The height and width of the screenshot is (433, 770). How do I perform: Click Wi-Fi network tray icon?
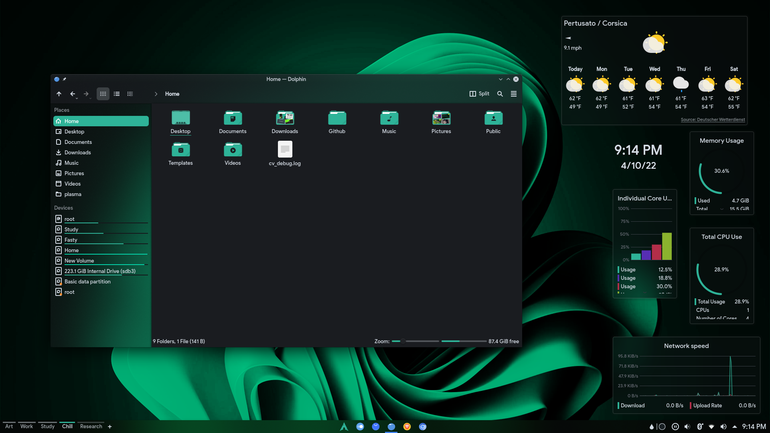pyautogui.click(x=711, y=427)
